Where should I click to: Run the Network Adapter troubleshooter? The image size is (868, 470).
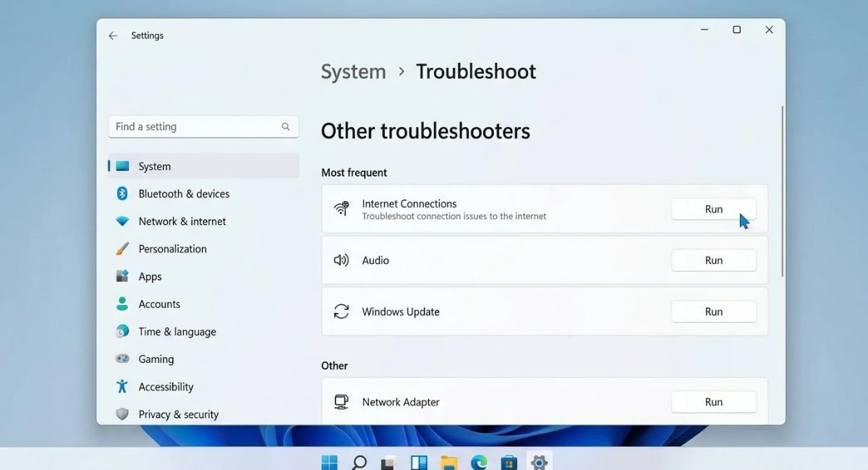714,402
